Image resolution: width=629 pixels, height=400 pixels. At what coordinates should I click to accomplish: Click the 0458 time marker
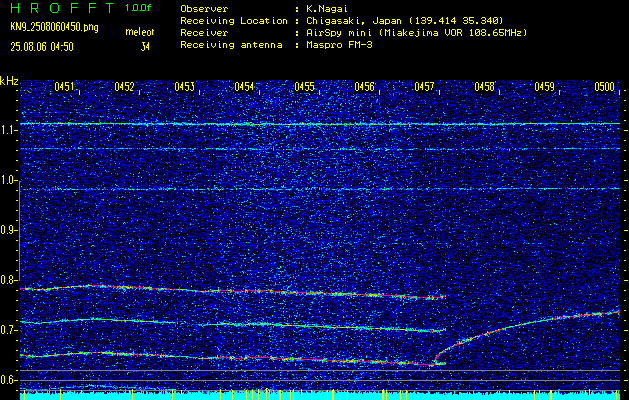(485, 87)
